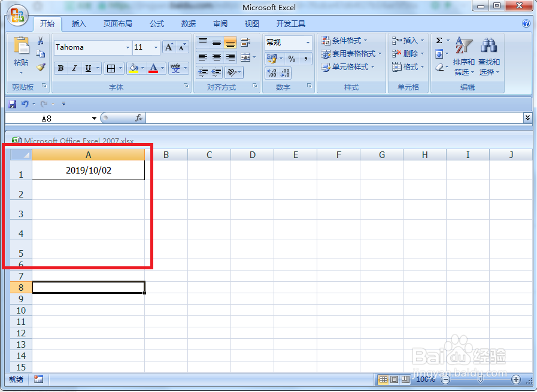Switch to the 页面布局 tab
Image resolution: width=537 pixels, height=392 pixels.
[117, 23]
